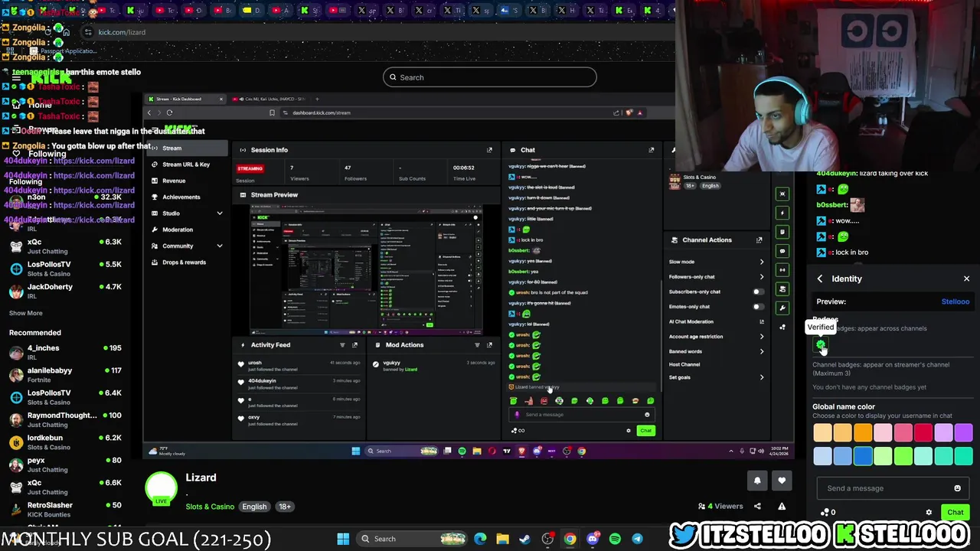Click the wrench icon in dashboard toolbar

782,308
